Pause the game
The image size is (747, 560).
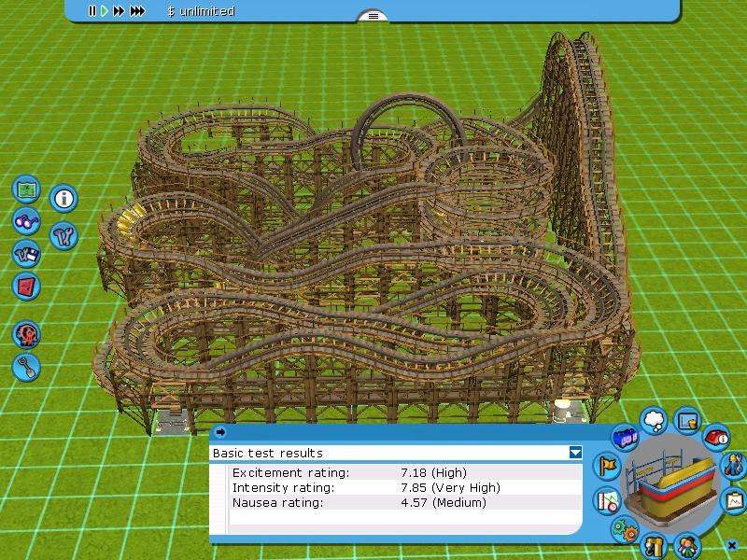pyautogui.click(x=92, y=10)
